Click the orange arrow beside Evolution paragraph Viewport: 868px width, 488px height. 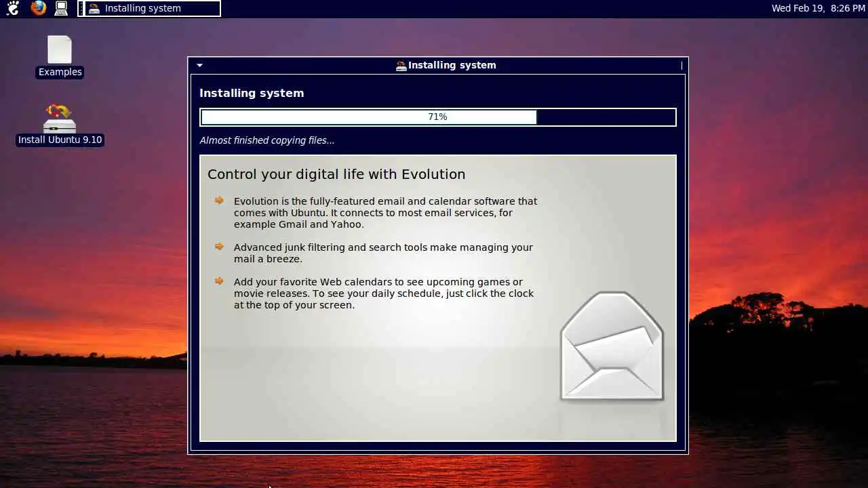coord(219,200)
